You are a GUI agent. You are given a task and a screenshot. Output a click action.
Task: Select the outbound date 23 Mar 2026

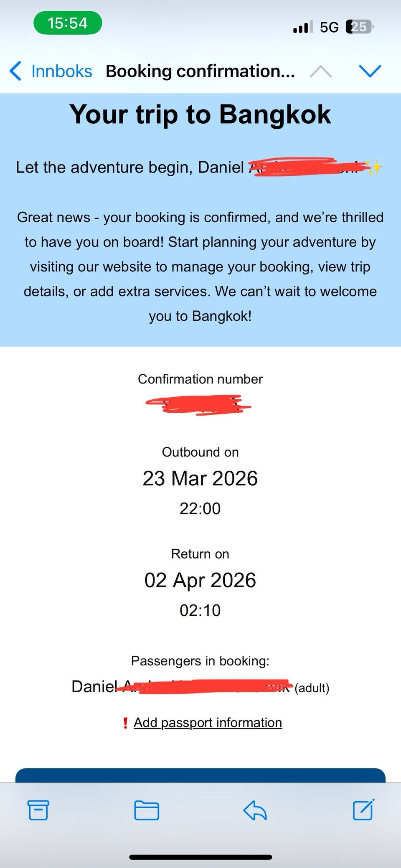click(x=200, y=478)
